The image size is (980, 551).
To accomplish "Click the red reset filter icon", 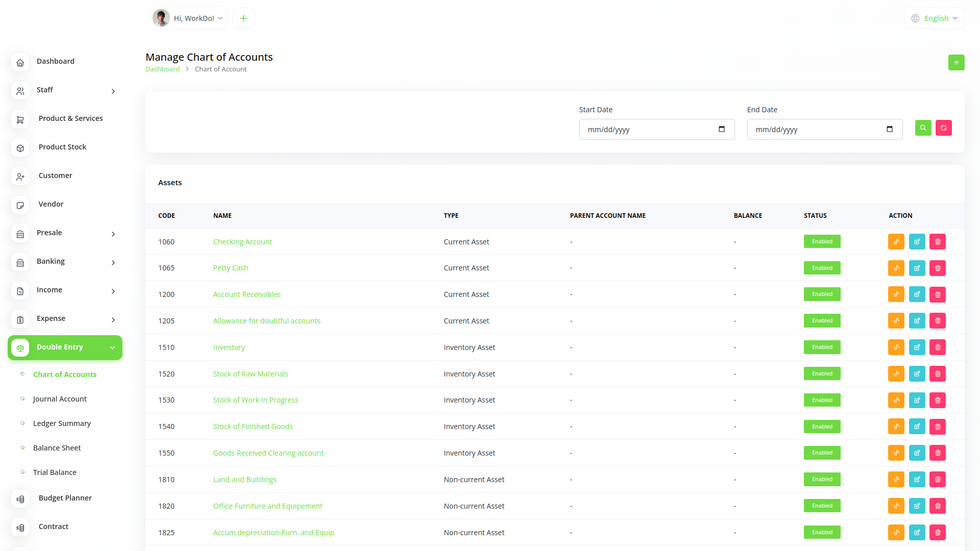I will pos(943,128).
